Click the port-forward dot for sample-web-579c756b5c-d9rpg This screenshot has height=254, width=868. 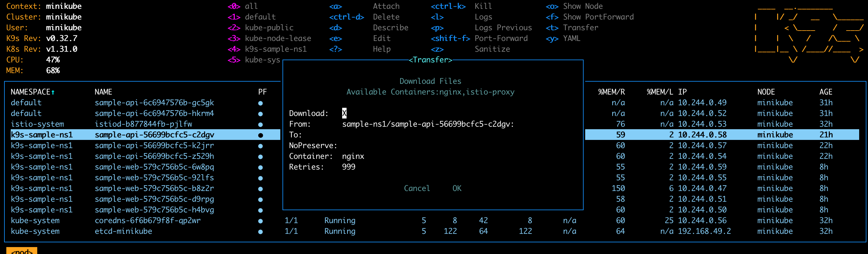pyautogui.click(x=260, y=199)
